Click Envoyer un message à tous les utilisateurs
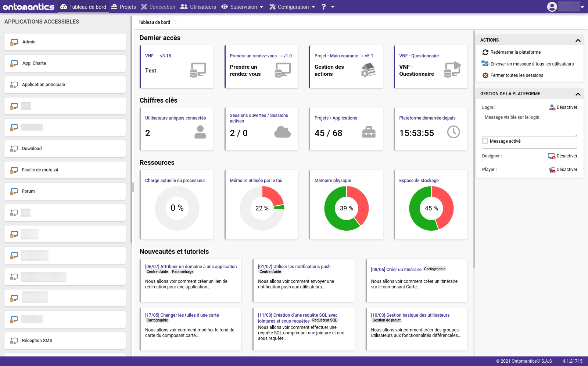This screenshot has width=588, height=366. 532,64
